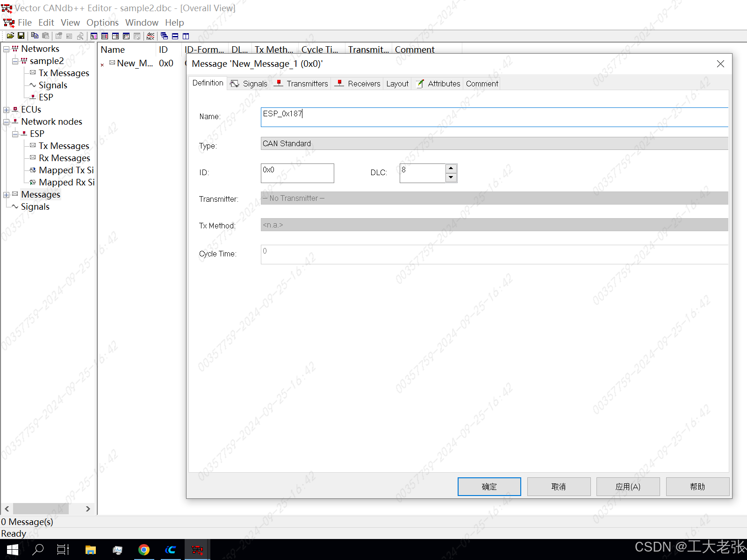This screenshot has height=560, width=747.
Task: Switch to the Layout tab
Action: click(397, 84)
